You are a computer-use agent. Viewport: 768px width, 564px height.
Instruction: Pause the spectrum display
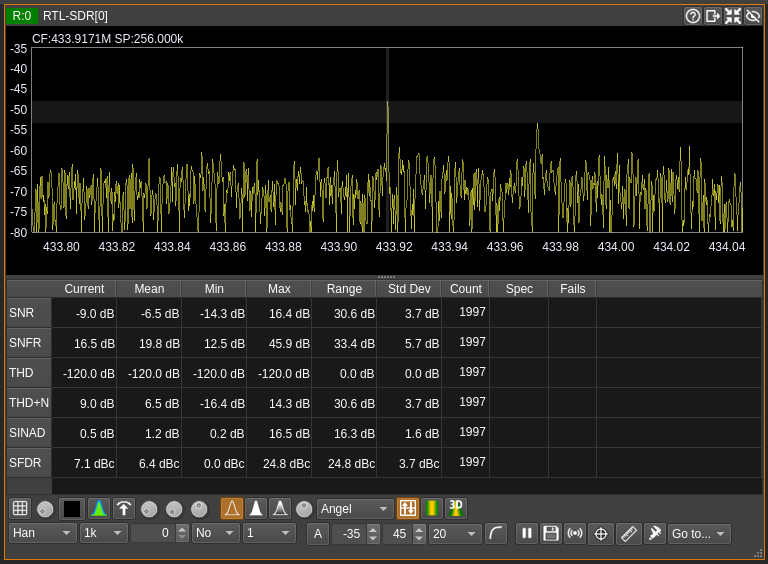tap(527, 534)
